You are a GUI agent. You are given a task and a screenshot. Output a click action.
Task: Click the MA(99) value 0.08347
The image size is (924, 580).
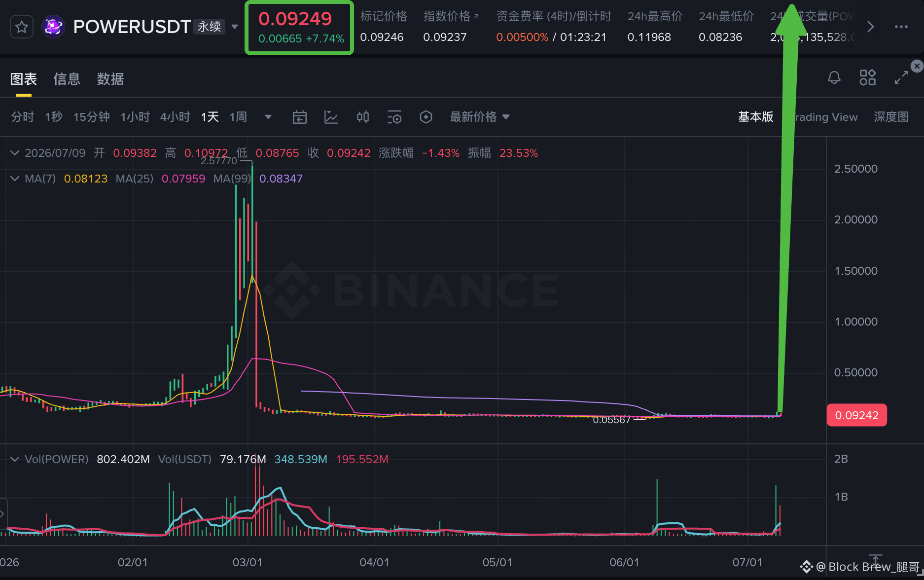[281, 179]
